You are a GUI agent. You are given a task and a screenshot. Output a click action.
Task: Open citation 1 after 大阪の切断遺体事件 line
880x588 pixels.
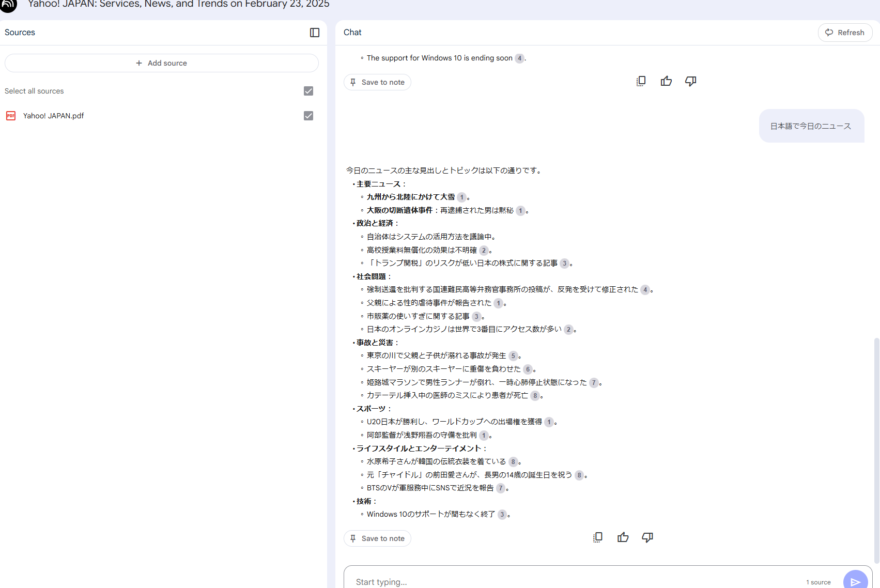click(x=521, y=211)
